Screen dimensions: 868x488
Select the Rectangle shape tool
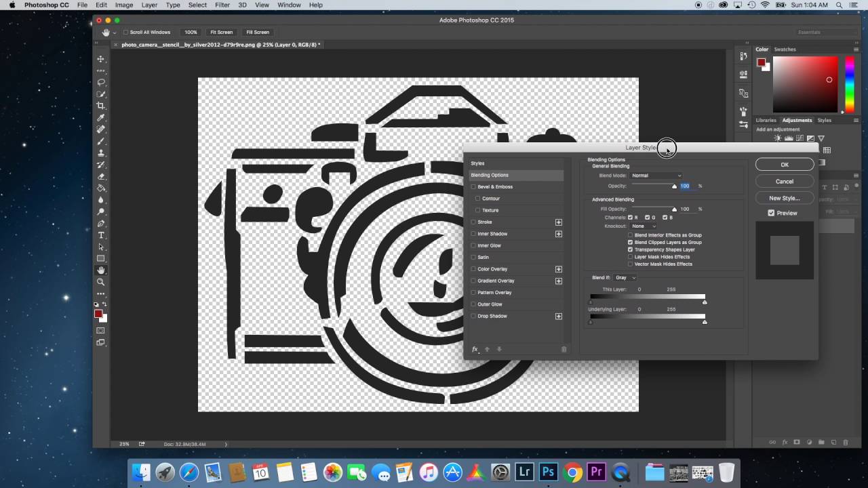(x=101, y=259)
